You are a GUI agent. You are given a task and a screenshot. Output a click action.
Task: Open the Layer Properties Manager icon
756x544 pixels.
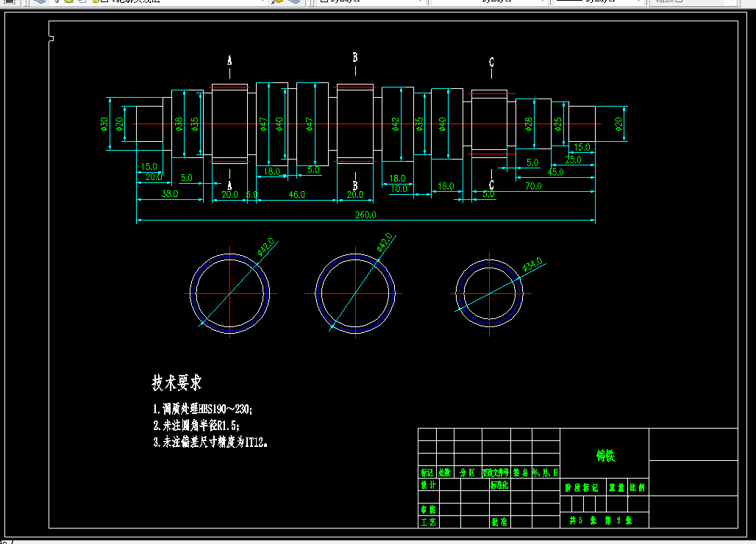pos(40,1)
